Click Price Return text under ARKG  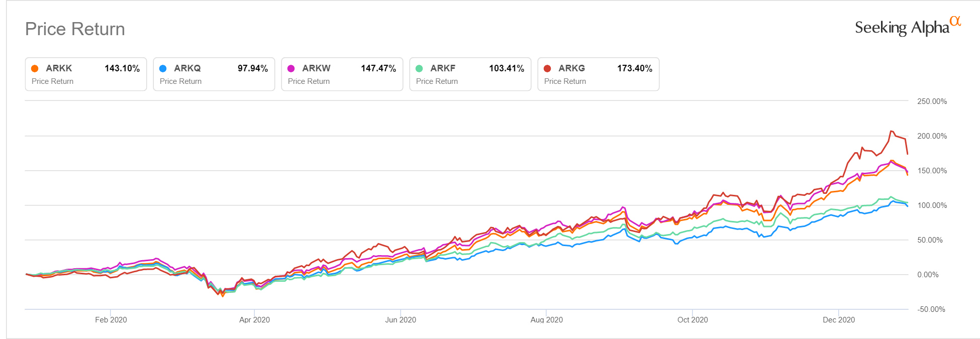[565, 81]
